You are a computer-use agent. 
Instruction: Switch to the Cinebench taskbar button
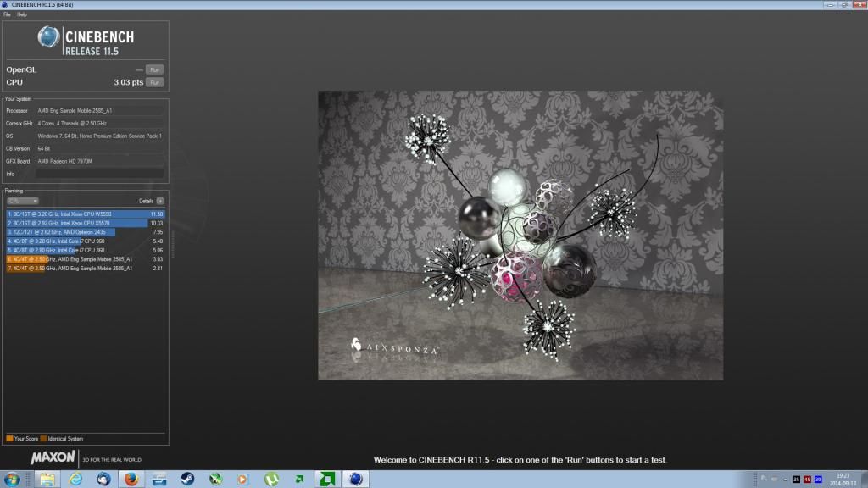pos(356,480)
